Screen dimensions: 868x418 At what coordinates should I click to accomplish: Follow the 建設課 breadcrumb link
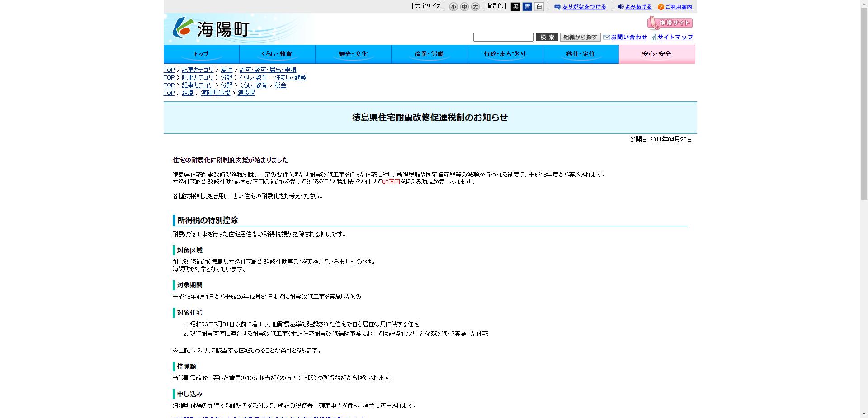point(245,93)
